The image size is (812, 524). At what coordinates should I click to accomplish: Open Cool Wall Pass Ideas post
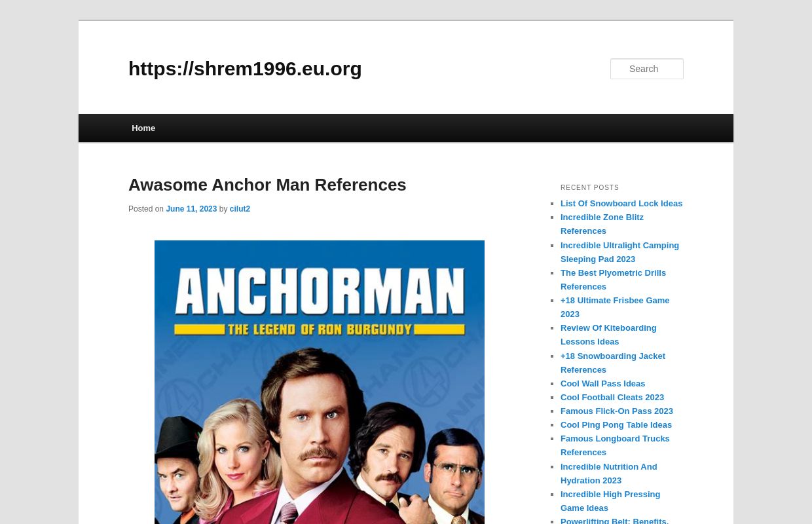pyautogui.click(x=602, y=384)
